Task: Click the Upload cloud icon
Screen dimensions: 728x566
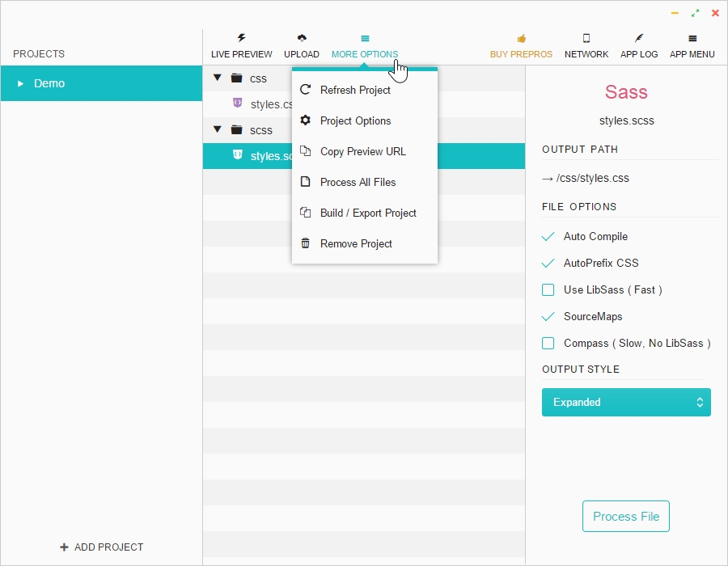Action: [302, 37]
